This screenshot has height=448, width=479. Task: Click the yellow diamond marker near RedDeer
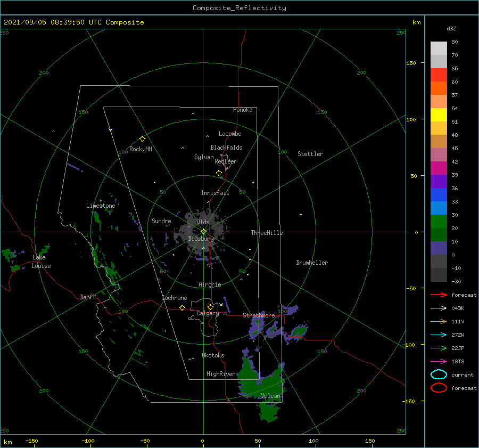click(219, 173)
